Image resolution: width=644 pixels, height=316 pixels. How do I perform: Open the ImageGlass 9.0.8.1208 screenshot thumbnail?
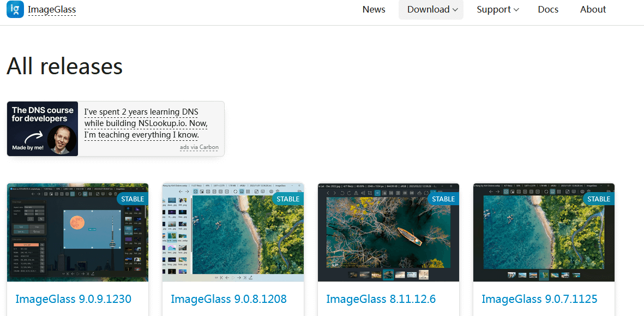coord(233,232)
